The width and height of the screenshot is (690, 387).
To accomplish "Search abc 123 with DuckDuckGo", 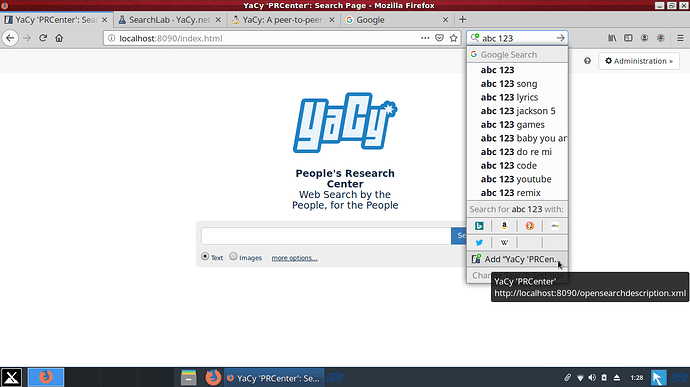I will (530, 226).
